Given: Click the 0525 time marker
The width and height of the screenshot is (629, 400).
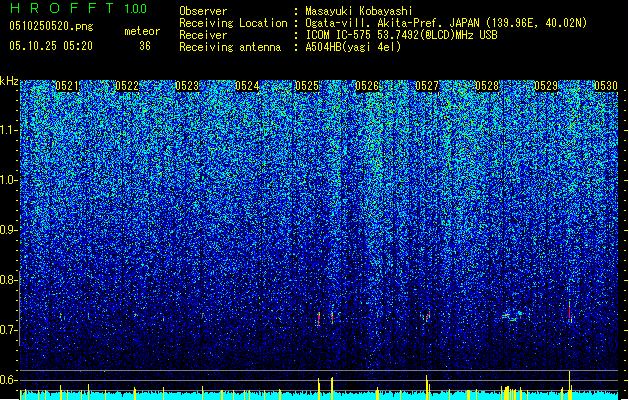Looking at the screenshot, I should tap(307, 86).
